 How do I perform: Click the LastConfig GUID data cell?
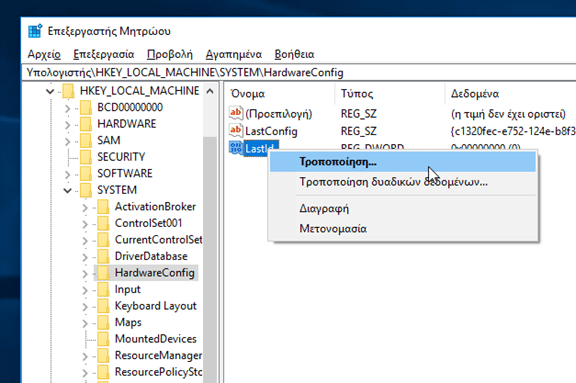513,131
